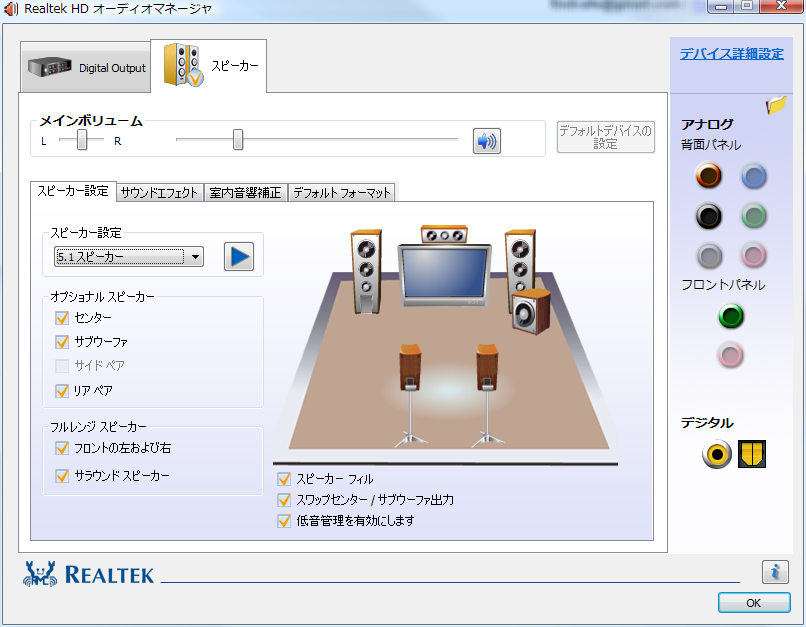Click the green front panel jack
806x627 pixels.
pyautogui.click(x=730, y=316)
